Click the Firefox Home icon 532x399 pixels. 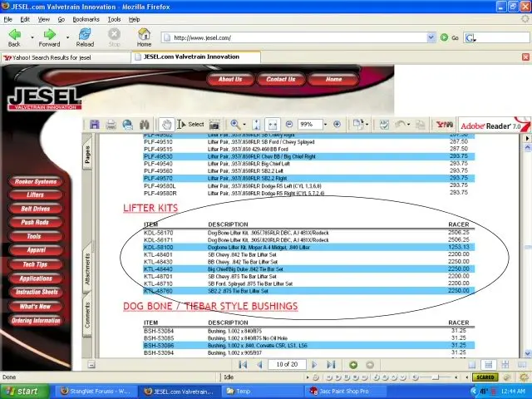click(144, 37)
